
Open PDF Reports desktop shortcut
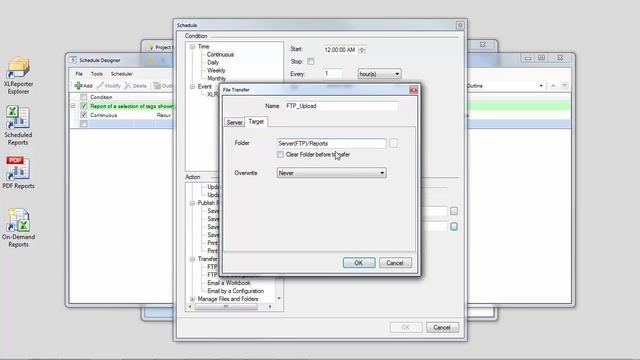click(18, 173)
